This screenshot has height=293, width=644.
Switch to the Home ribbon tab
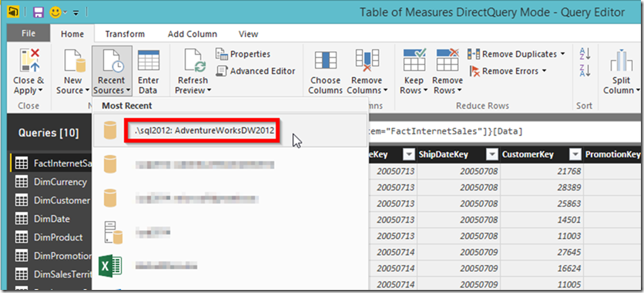(72, 34)
